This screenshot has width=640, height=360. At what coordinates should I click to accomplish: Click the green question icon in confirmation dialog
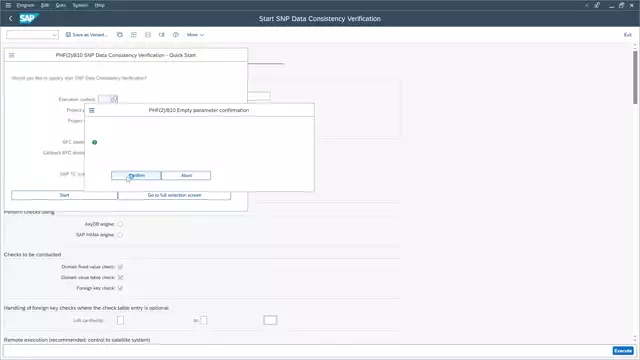95,142
